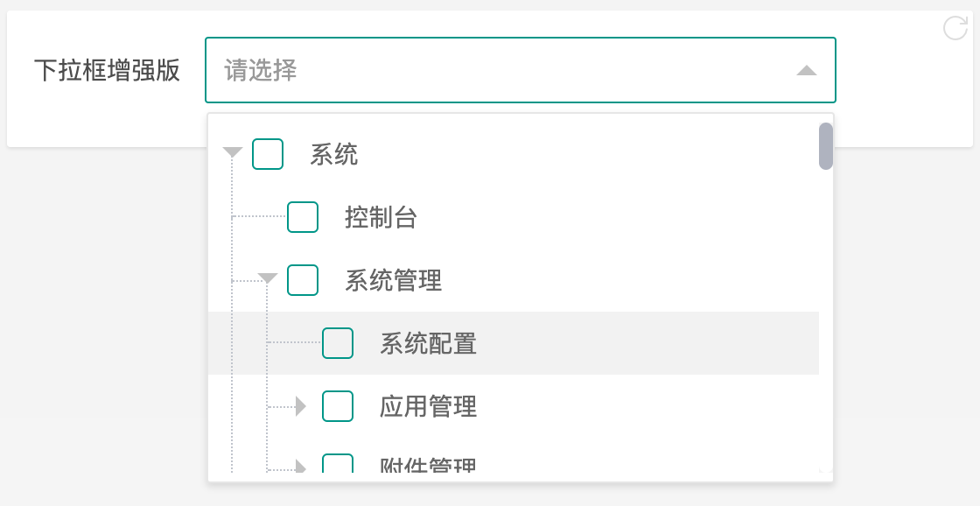Expand the 附件管理 tree node
The width and height of the screenshot is (980, 506).
pos(301,466)
